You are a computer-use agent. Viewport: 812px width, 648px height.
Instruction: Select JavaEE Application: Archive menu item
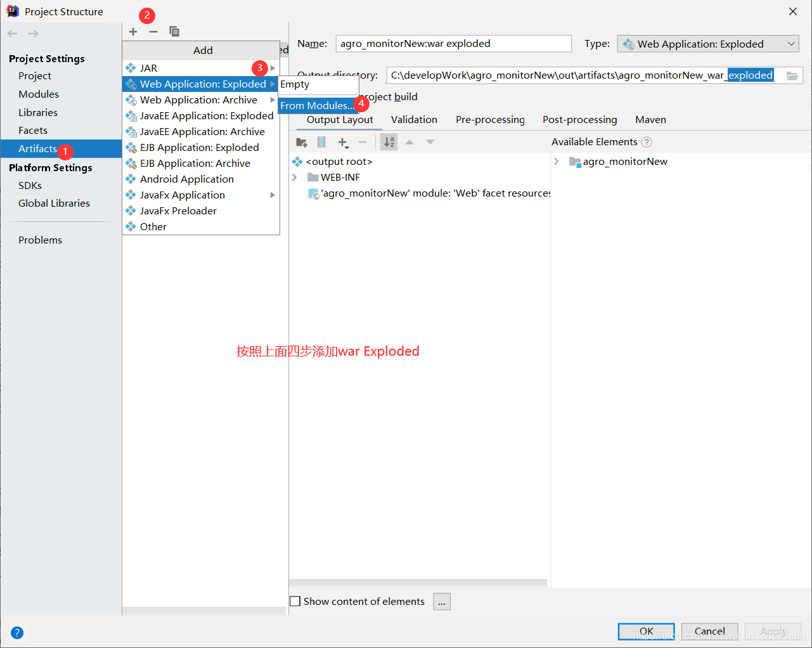[x=201, y=131]
